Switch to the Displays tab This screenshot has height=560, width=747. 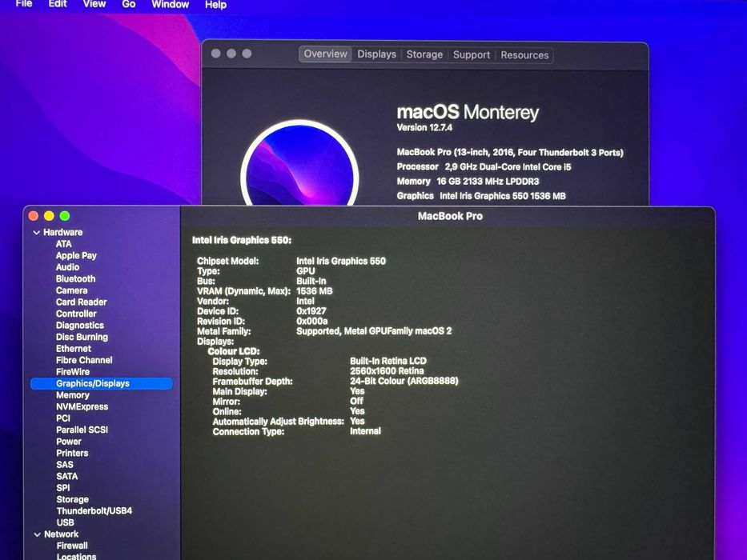[x=376, y=54]
